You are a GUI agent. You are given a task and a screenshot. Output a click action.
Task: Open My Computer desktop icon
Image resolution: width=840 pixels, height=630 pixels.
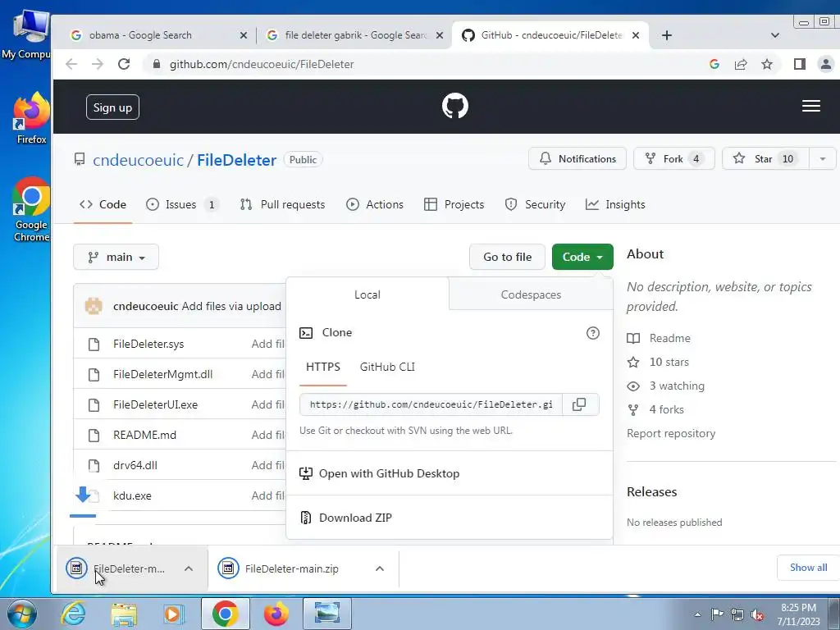click(x=27, y=34)
